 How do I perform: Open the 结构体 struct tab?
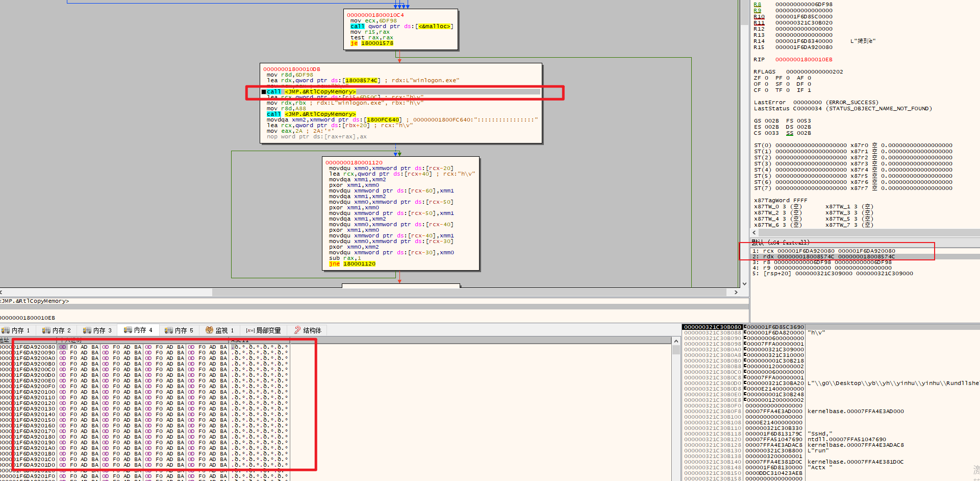pyautogui.click(x=308, y=330)
